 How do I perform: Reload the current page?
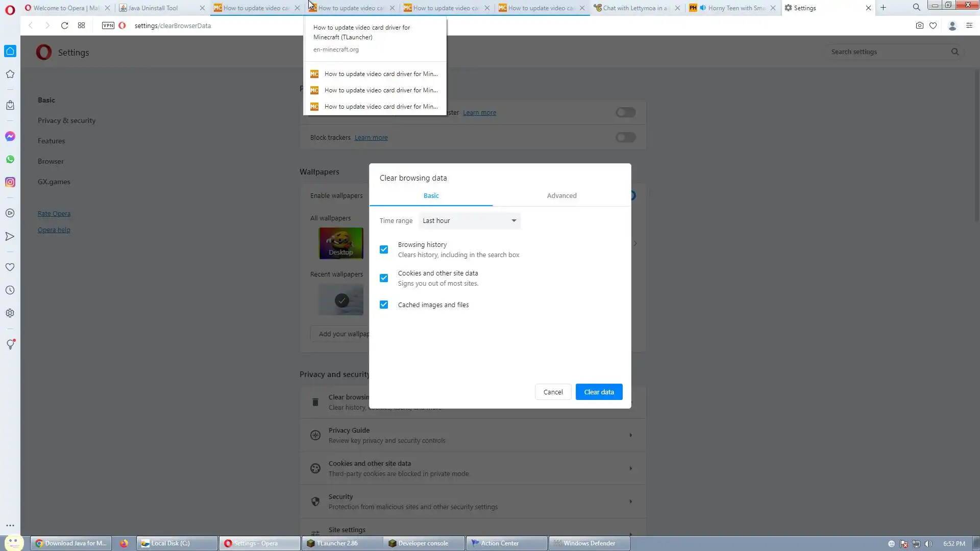pos(64,26)
